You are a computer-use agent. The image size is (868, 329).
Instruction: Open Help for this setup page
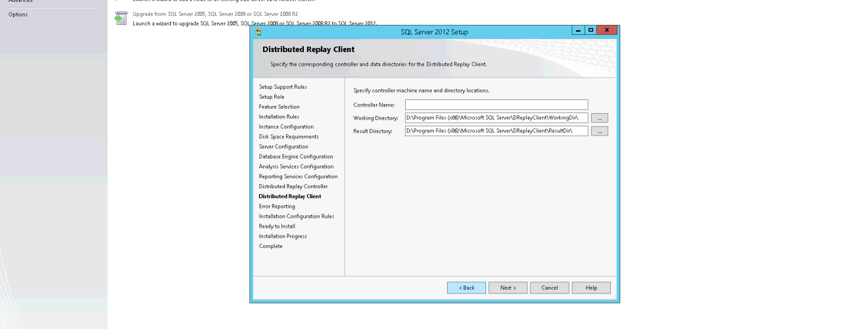(x=591, y=288)
